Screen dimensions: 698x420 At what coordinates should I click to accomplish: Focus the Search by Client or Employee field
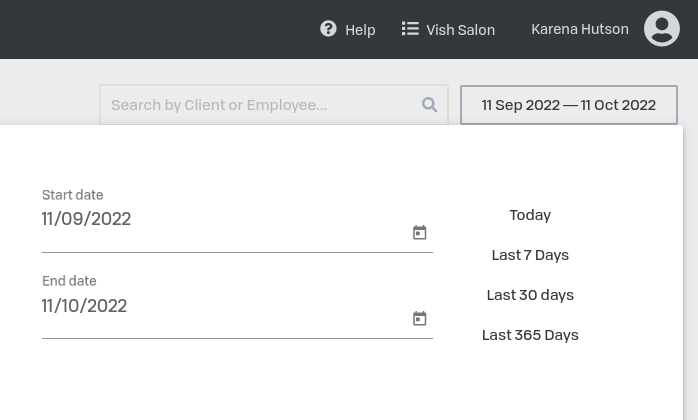coord(260,105)
